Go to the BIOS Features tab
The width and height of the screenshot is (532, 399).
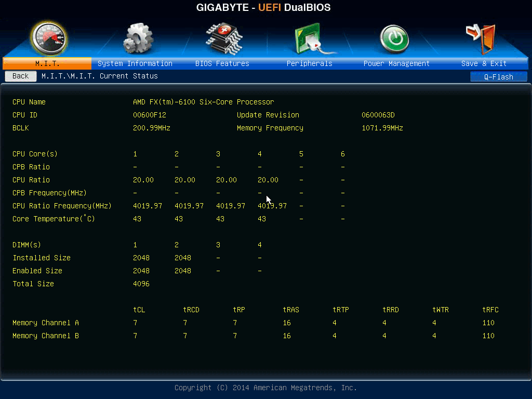tap(222, 63)
